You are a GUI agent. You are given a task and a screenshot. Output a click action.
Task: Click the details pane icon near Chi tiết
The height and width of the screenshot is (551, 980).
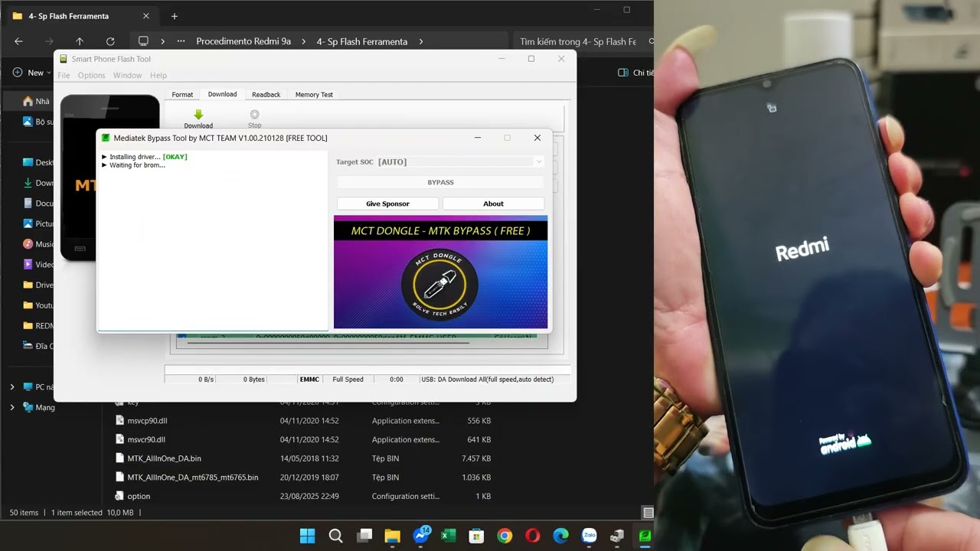[x=623, y=73]
